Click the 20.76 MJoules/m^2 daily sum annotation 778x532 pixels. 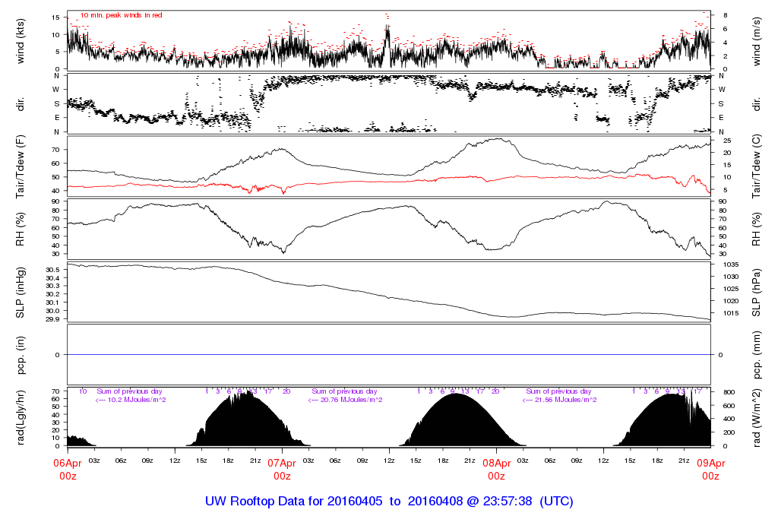[346, 400]
